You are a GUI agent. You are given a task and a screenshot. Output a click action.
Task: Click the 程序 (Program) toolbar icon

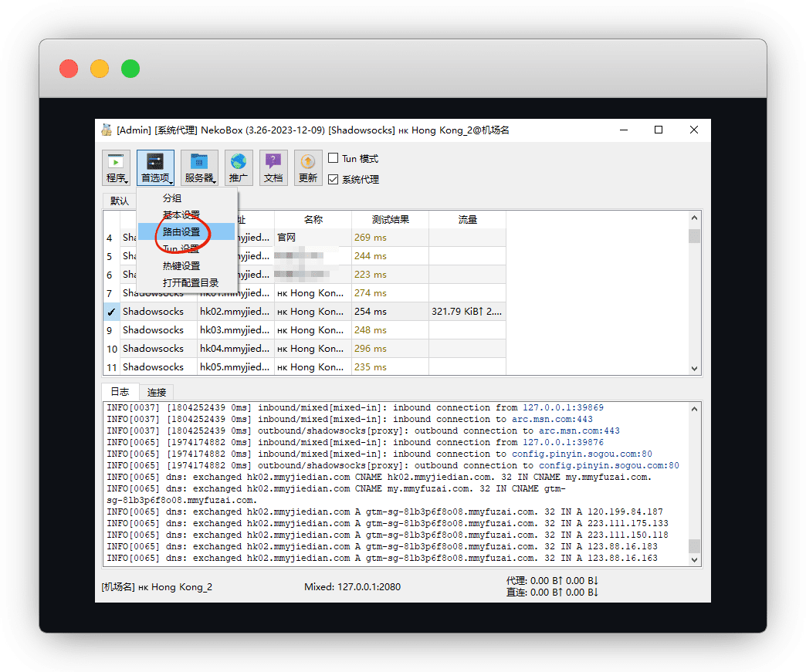(x=117, y=162)
